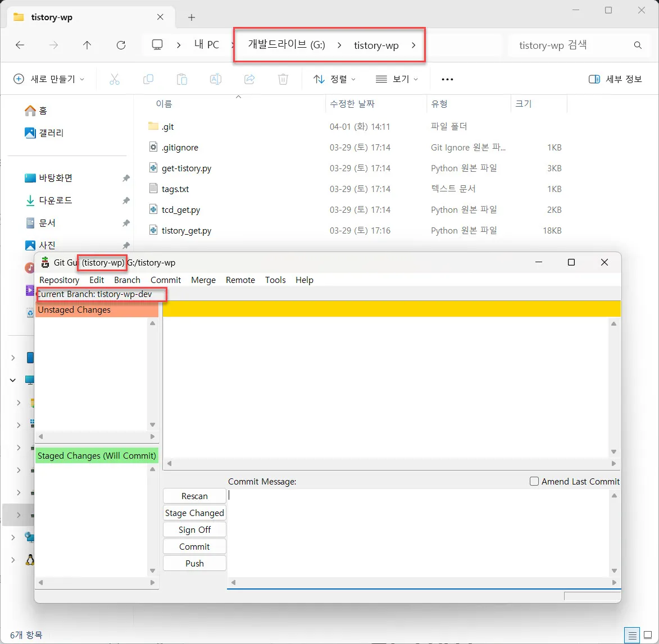Open the Branch menu in Git Gui
The height and width of the screenshot is (644, 659).
(127, 280)
